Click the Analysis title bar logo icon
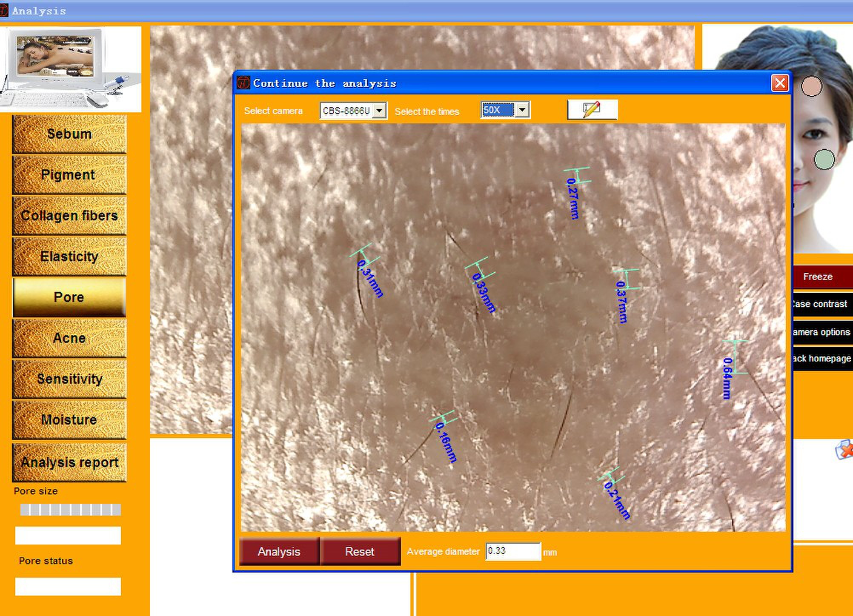 coord(4,11)
